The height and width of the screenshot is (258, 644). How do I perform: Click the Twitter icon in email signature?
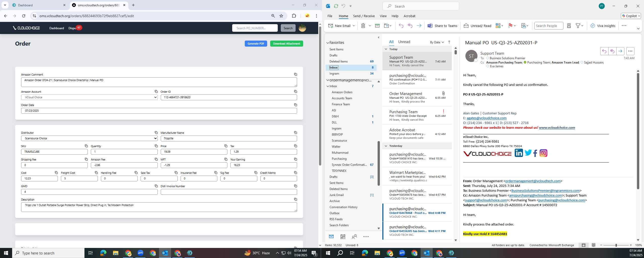528,153
